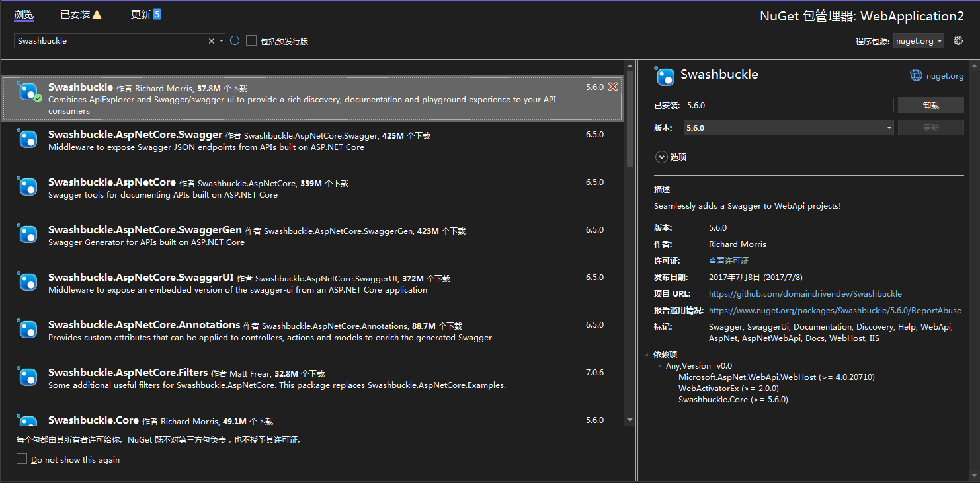Image resolution: width=980 pixels, height=483 pixels.
Task: Open the nuget.org link in details pane
Action: click(x=945, y=76)
